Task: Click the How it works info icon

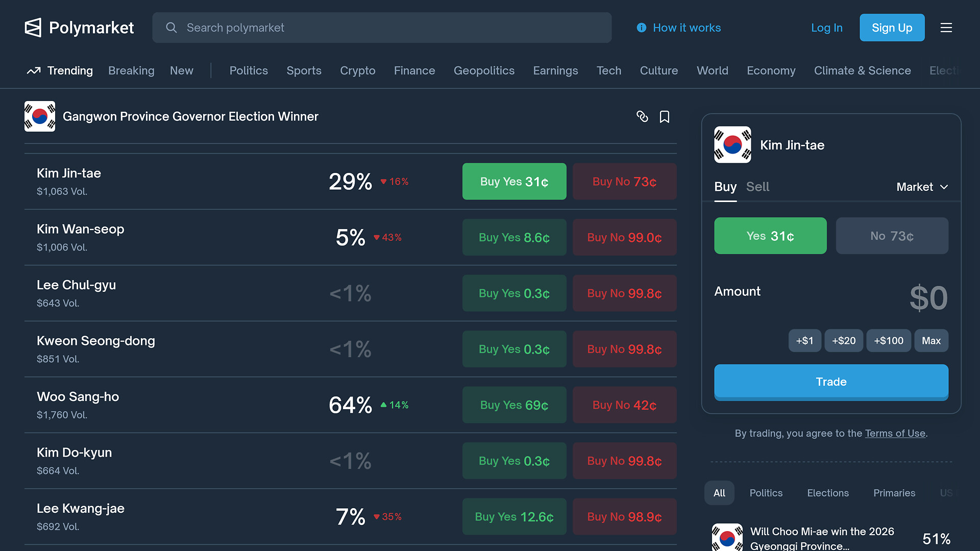Action: [642, 28]
